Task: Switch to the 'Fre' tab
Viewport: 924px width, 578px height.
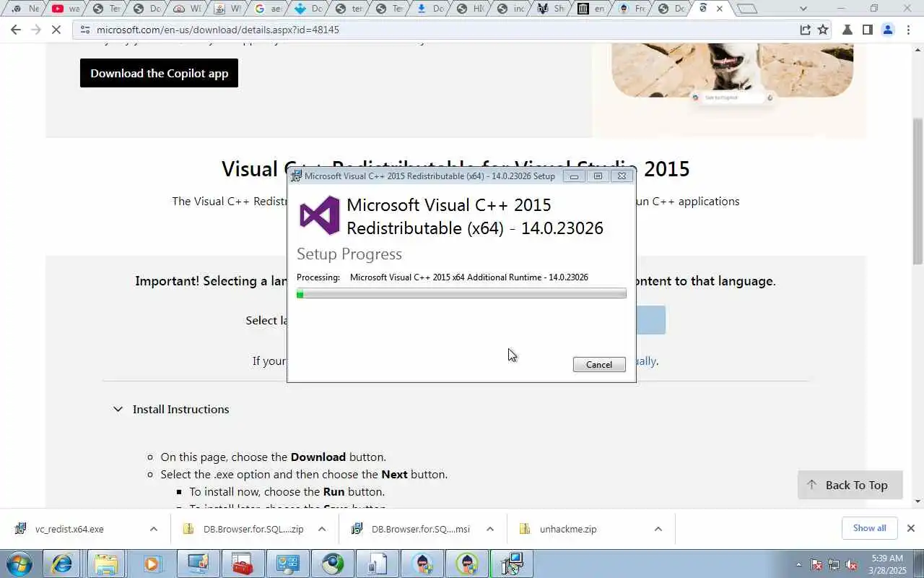Action: coord(632,9)
